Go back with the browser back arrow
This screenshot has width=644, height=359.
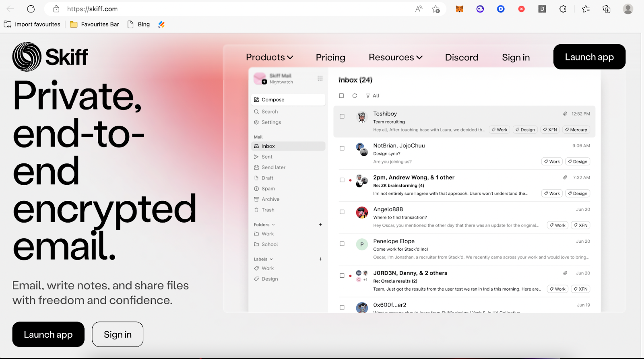tap(10, 9)
